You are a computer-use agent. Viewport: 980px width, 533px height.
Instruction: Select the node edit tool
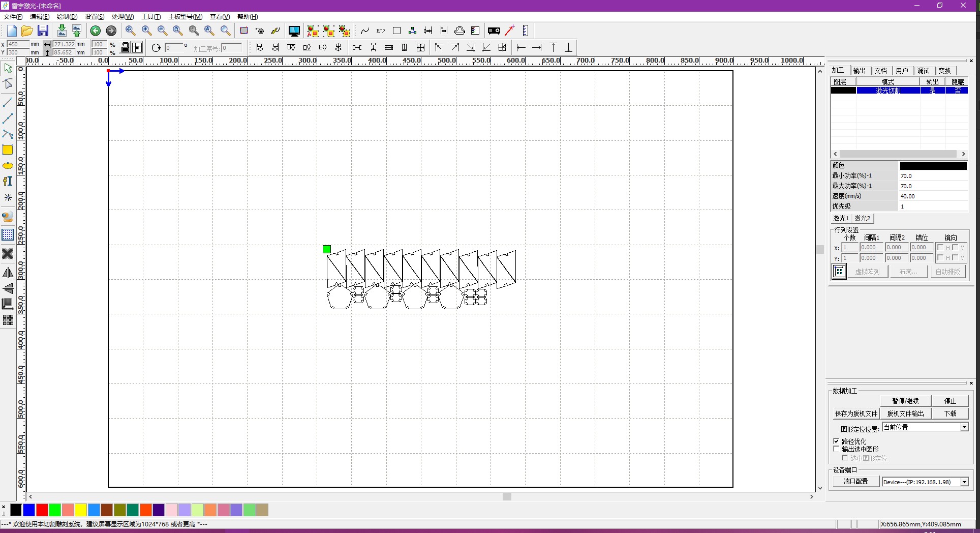coord(8,84)
